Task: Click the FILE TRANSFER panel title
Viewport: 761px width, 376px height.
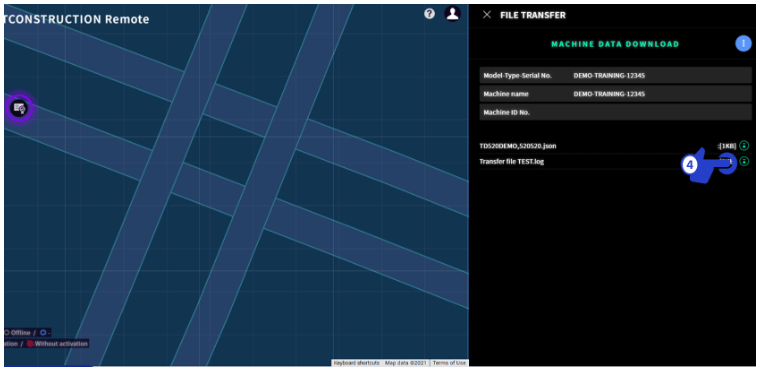Action: tap(532, 15)
